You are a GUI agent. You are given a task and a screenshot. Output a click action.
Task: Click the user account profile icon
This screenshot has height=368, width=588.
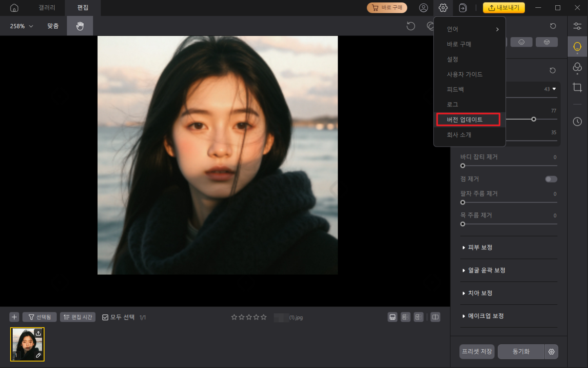[x=423, y=8]
